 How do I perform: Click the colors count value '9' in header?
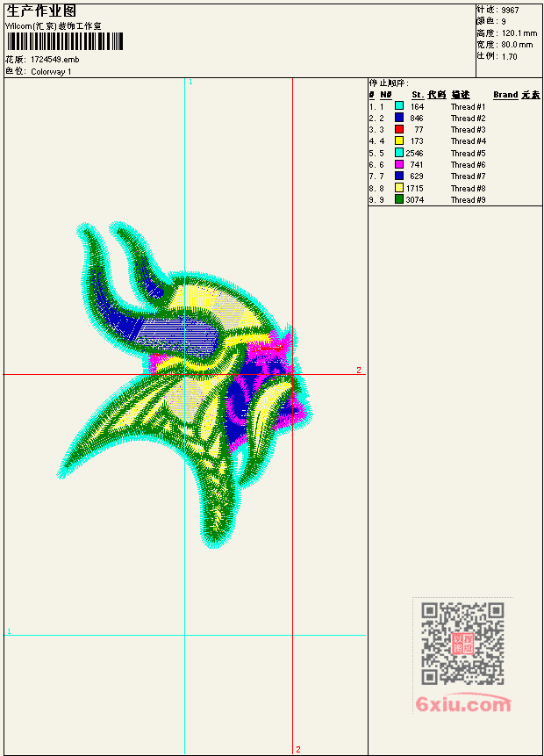(504, 22)
